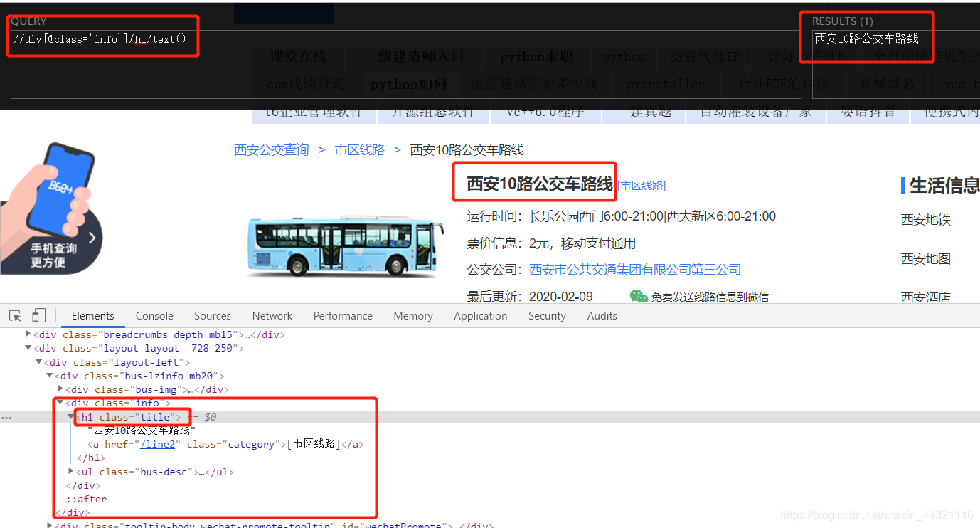Open the 西安地图 sidebar link
Image resolution: width=980 pixels, height=528 pixels.
[926, 259]
